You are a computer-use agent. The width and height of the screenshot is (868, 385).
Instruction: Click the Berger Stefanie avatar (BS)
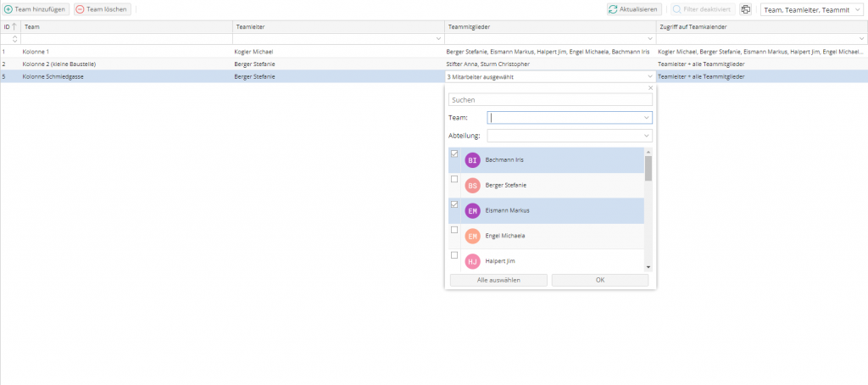tap(473, 186)
